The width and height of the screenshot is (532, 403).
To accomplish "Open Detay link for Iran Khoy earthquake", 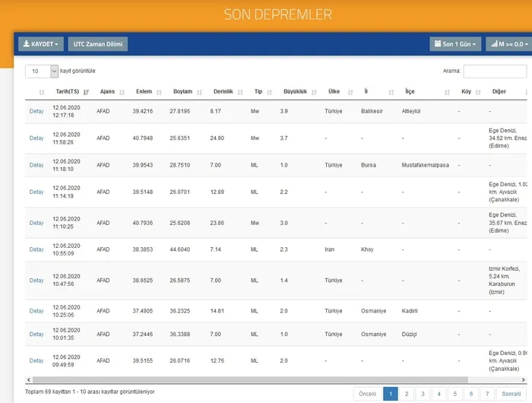I will pyautogui.click(x=36, y=249).
